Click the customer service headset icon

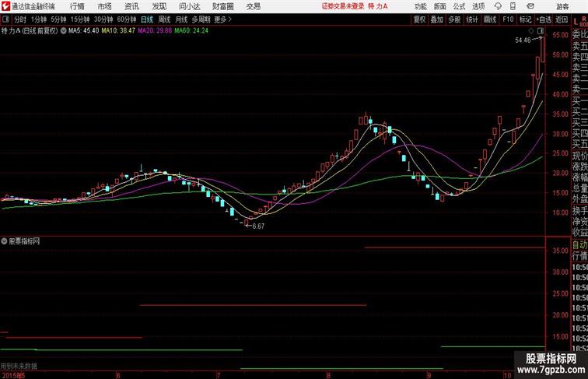[x=498, y=6]
